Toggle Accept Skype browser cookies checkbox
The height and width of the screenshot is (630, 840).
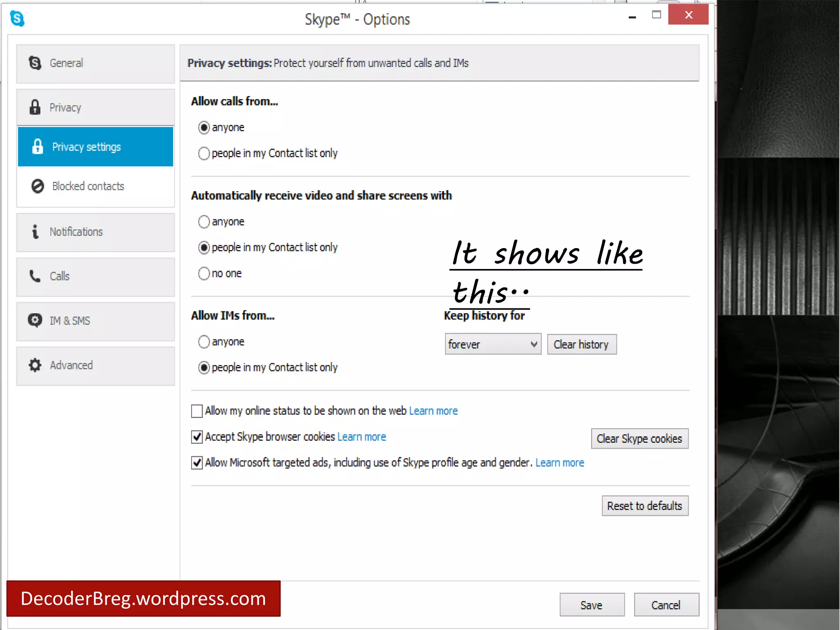click(x=197, y=437)
